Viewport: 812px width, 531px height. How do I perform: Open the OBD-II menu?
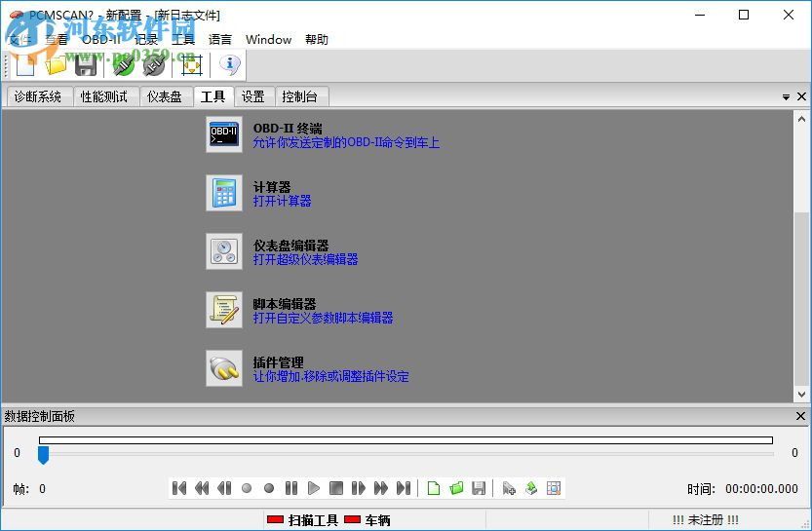pos(101,39)
